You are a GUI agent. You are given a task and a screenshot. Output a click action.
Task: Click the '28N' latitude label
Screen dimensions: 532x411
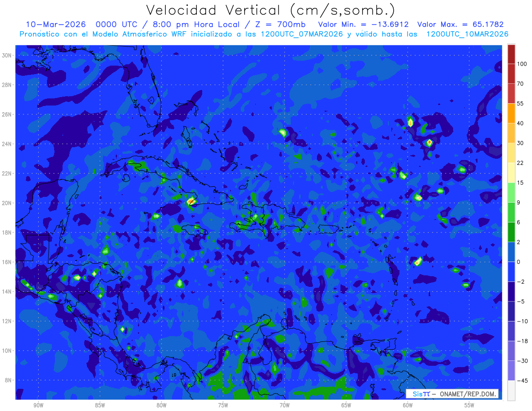(7, 85)
